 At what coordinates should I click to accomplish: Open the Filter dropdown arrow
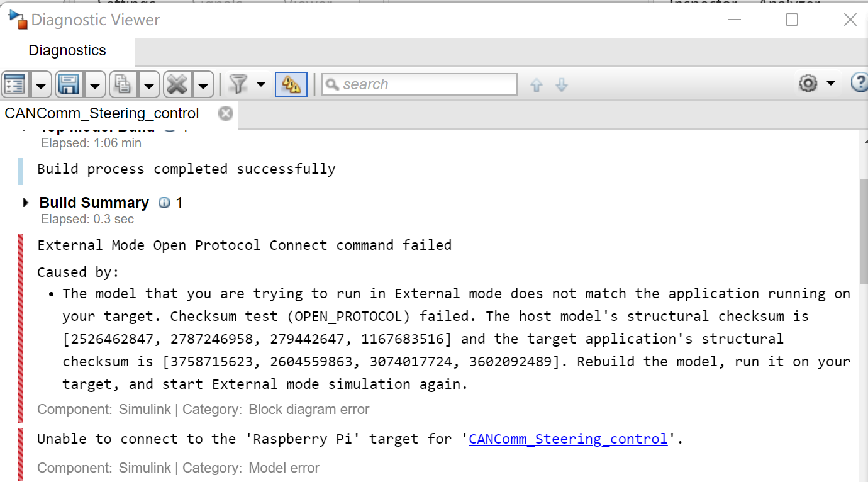point(260,84)
